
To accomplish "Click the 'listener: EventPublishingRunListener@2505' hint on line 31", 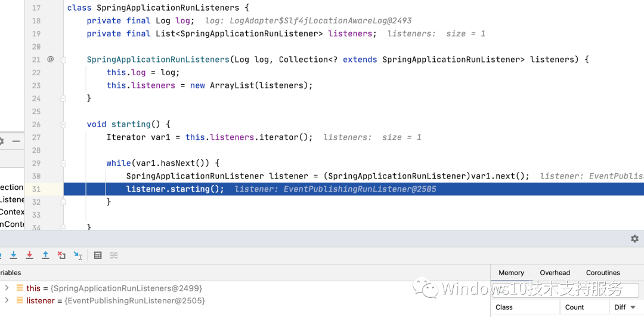I will (336, 189).
